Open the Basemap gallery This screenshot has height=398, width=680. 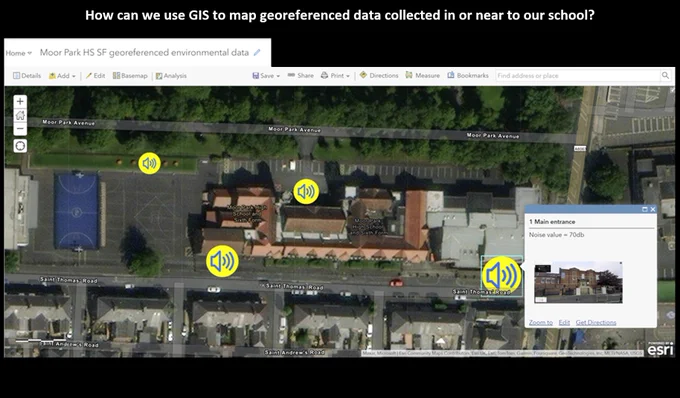pos(130,75)
